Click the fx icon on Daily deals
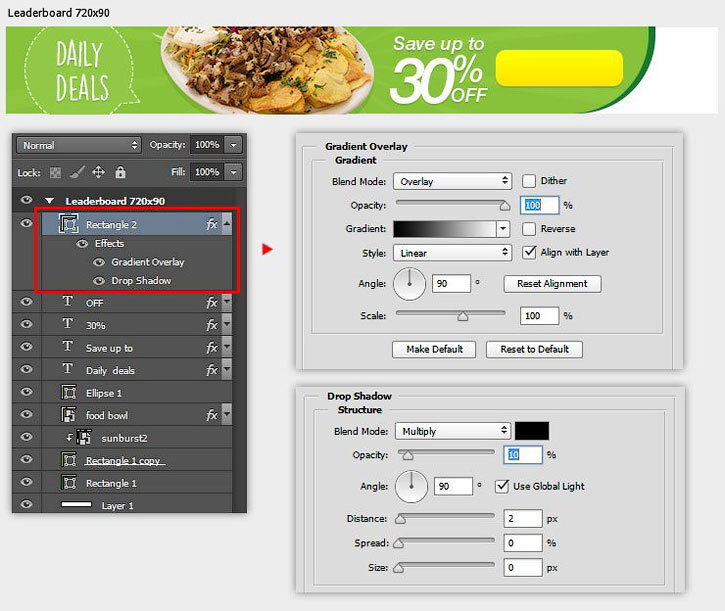The image size is (725, 611). click(212, 370)
